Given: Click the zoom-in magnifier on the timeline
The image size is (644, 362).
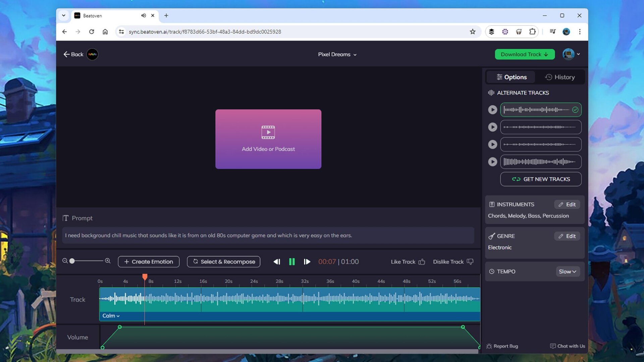Looking at the screenshot, I should click(108, 260).
